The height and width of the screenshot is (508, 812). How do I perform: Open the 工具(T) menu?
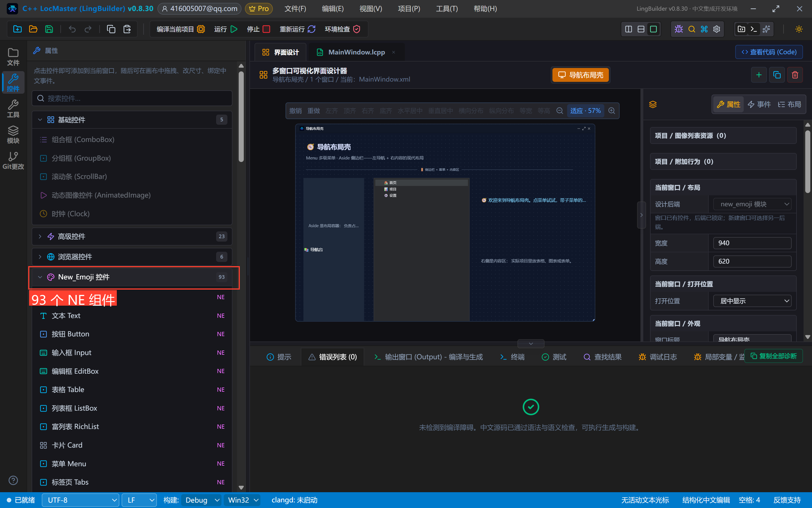click(447, 9)
